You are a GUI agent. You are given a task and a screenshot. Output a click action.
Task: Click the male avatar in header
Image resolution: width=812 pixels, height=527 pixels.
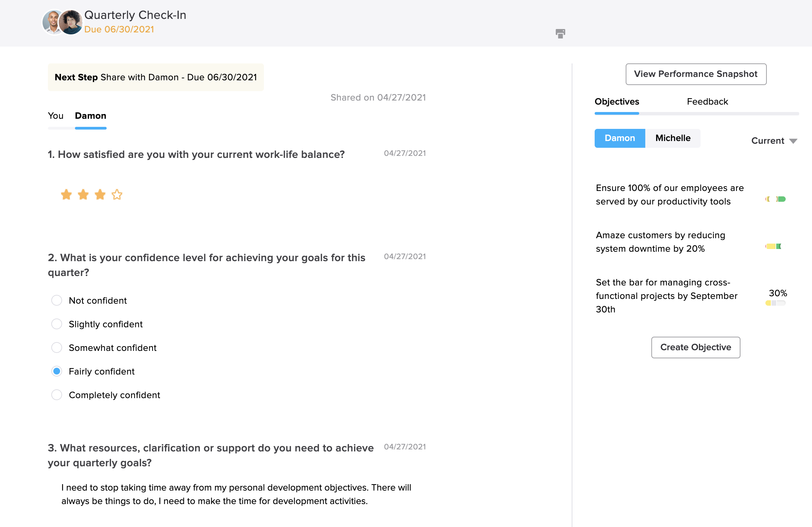52,22
